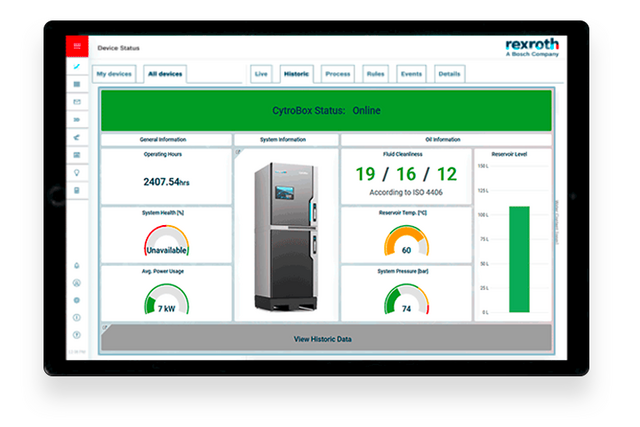Open the Rules tab
Screen dimensions: 640x427
click(376, 74)
